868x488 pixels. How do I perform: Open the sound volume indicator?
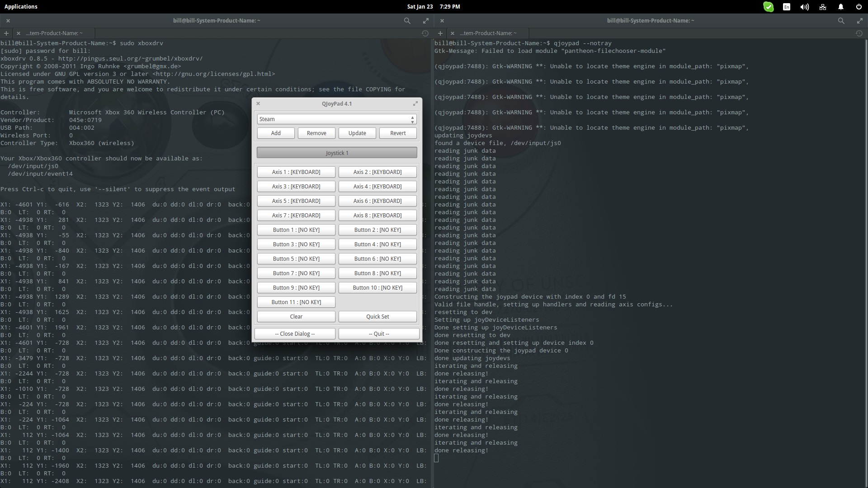tap(804, 7)
